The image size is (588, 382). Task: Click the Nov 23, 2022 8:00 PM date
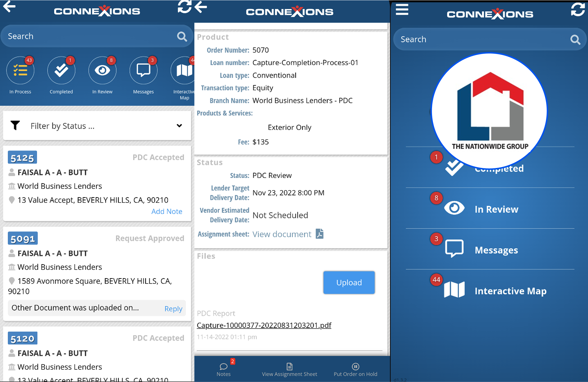tap(288, 193)
